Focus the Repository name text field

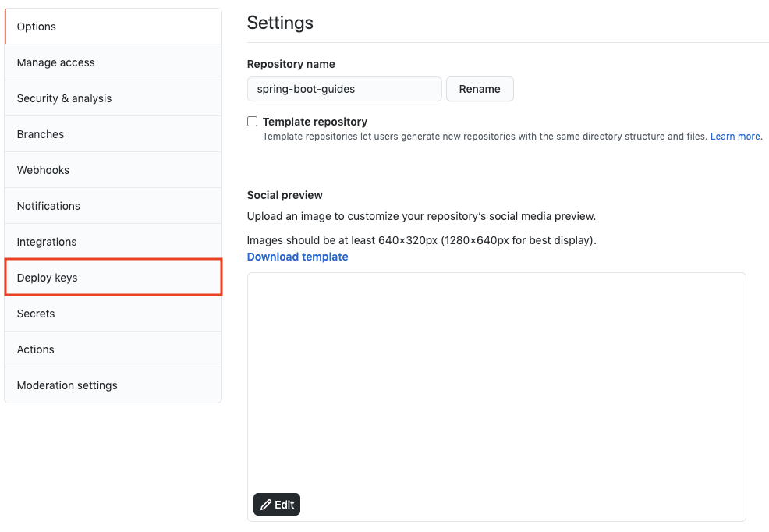[344, 89]
